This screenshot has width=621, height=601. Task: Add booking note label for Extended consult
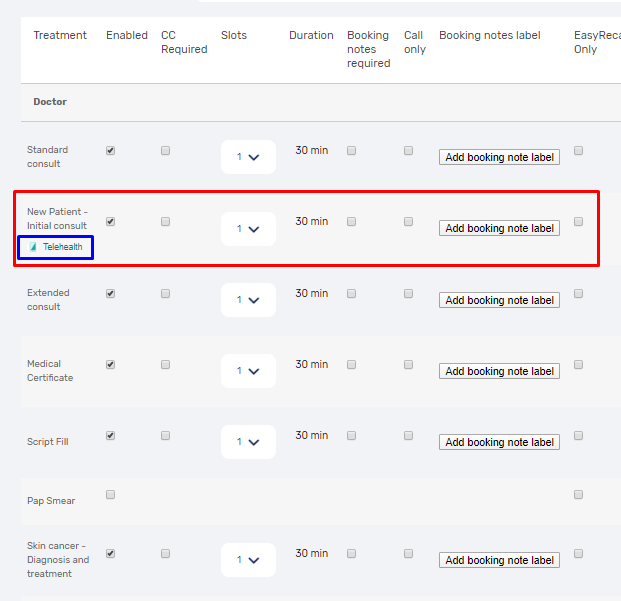click(499, 300)
